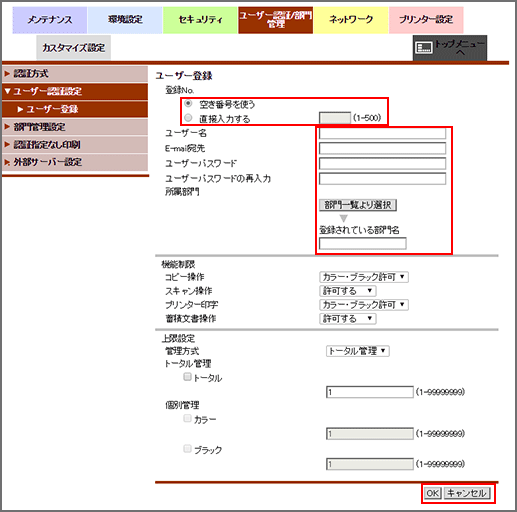
Task: Switch to the セキュリティ tab
Action: point(200,20)
